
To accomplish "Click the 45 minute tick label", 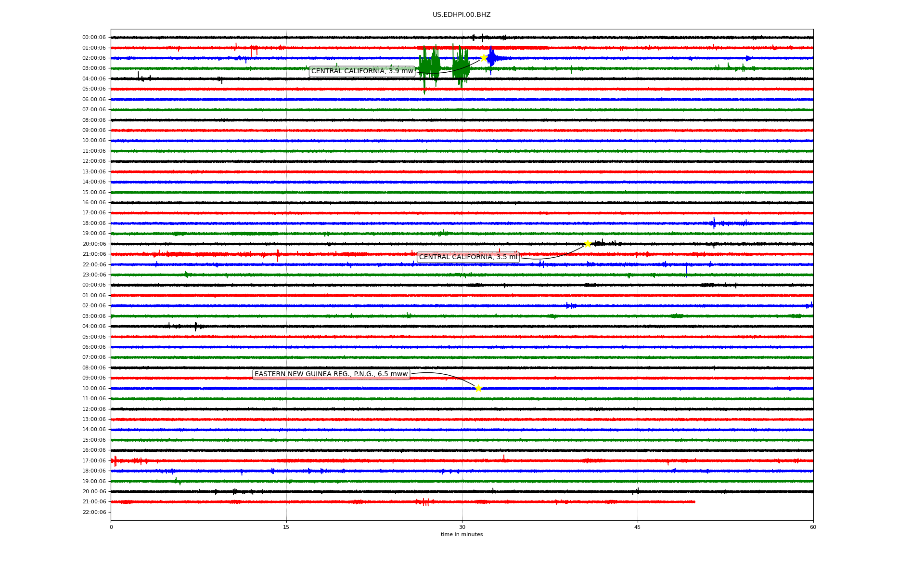I will click(x=638, y=527).
